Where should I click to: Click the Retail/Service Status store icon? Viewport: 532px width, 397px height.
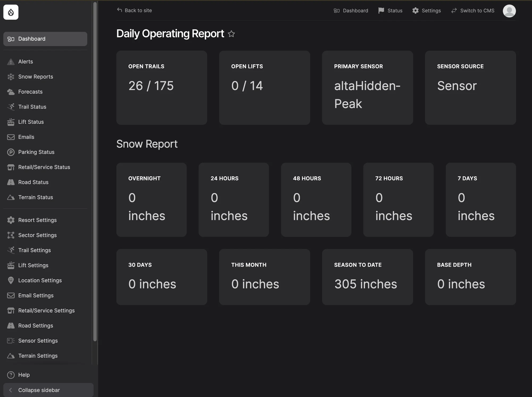point(11,167)
